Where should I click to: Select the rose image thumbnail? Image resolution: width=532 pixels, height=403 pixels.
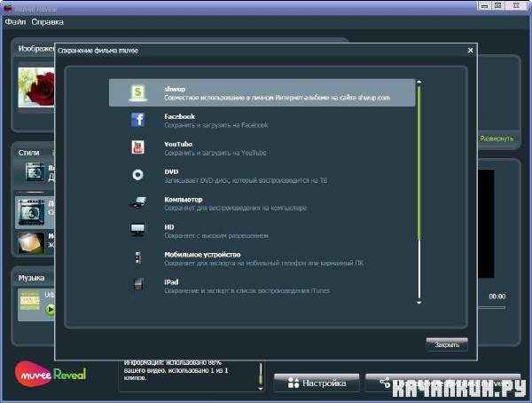(36, 87)
